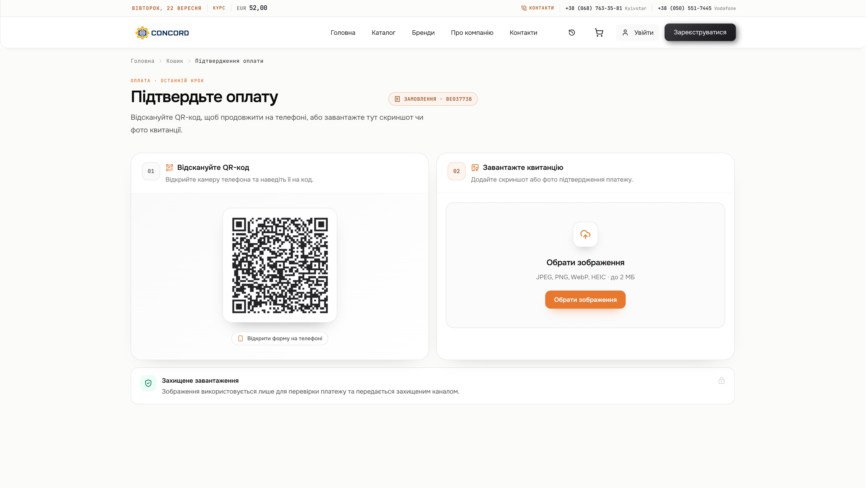
Task: Click the Підтвердження оплати breadcrumb text
Action: point(229,61)
